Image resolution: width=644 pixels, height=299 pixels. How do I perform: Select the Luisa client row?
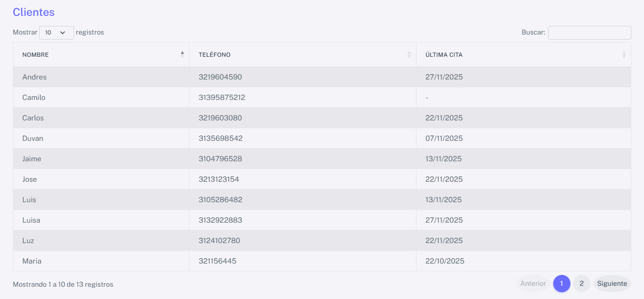(31, 220)
